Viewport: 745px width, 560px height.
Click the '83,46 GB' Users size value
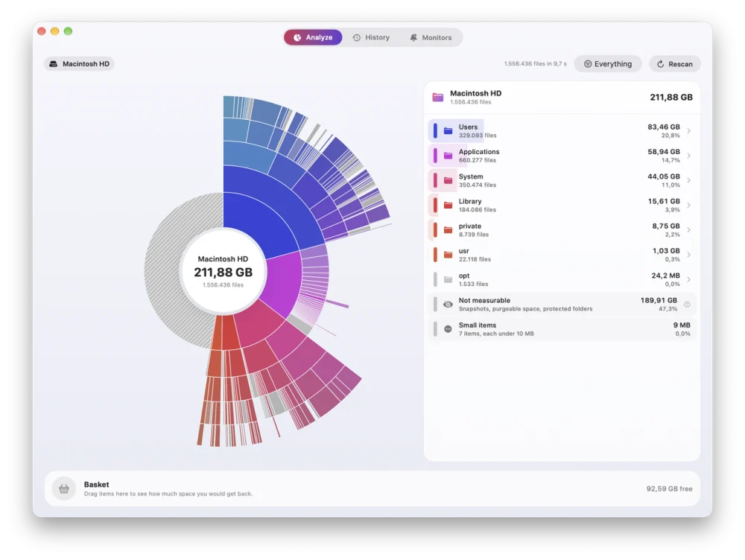pyautogui.click(x=663, y=127)
